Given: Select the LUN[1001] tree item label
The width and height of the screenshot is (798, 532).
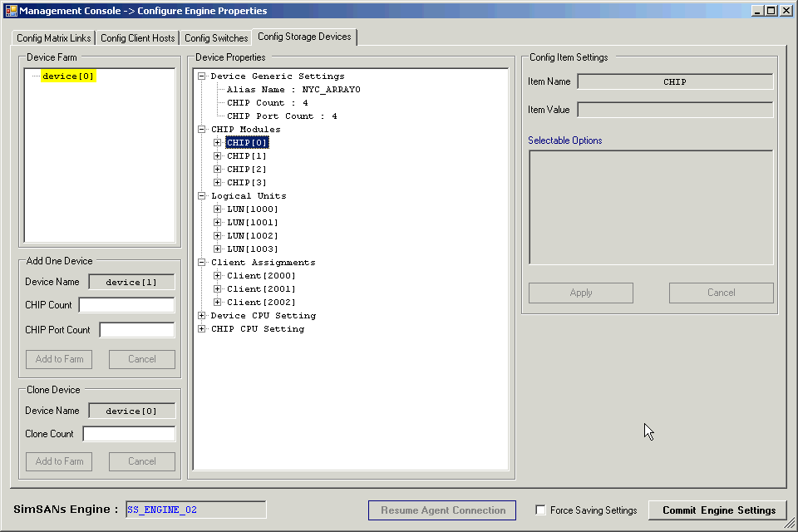Looking at the screenshot, I should [x=253, y=222].
